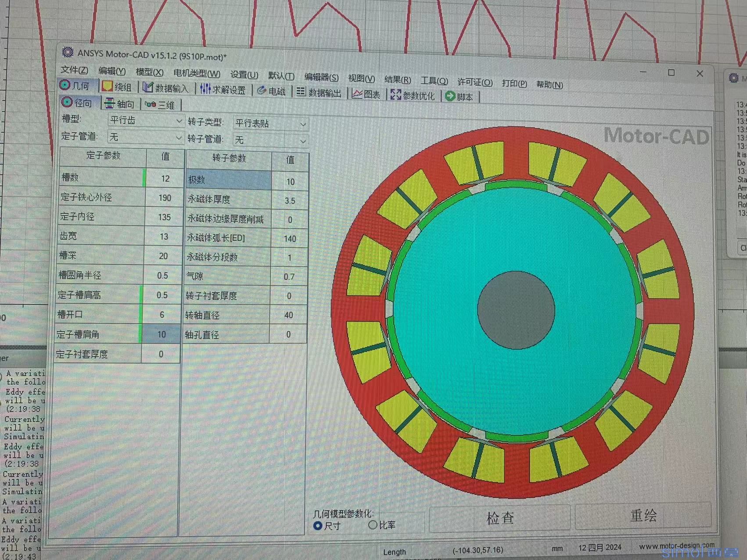This screenshot has height=560, width=747.
Task: Open the 几何 geometry tab
Action: (x=75, y=85)
